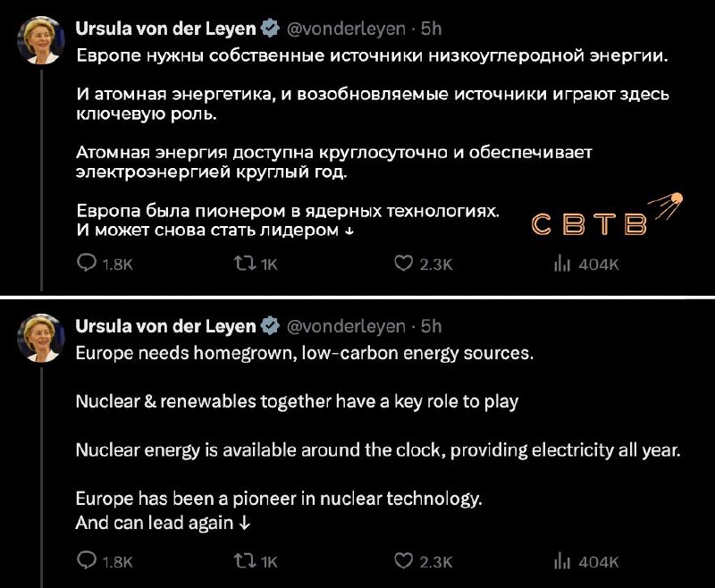Open the profile photo on the English tweet
The image size is (715, 588).
pyautogui.click(x=42, y=339)
